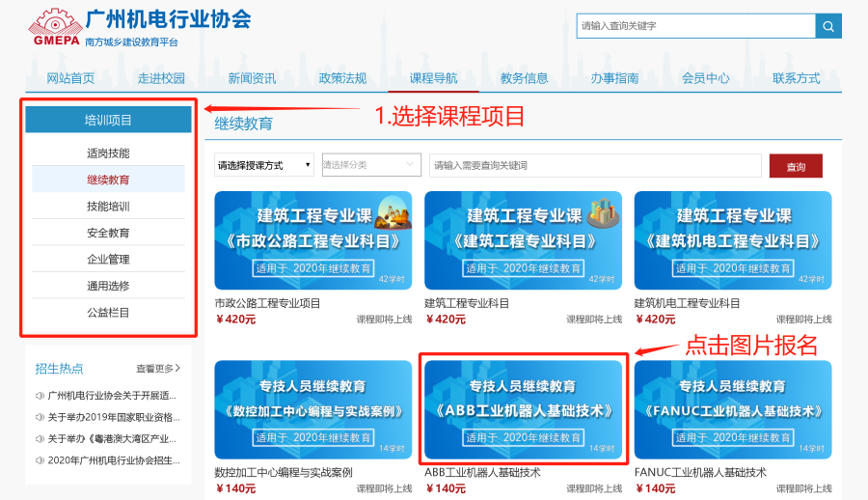
Task: Select 适岗技能 in the training sidebar
Action: 108,153
